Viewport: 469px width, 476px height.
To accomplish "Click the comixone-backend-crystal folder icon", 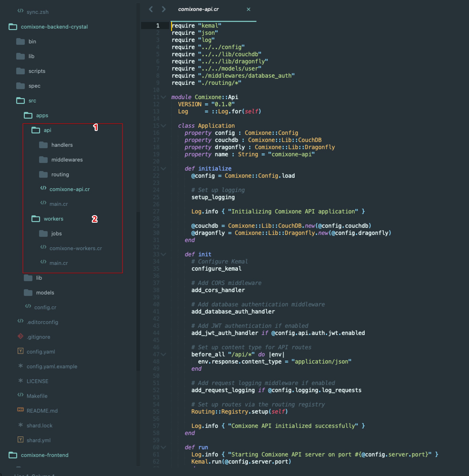I will [x=13, y=27].
